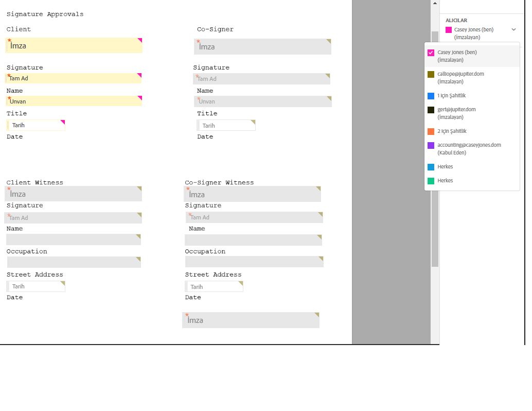Image resolution: width=532 pixels, height=411 pixels.
Task: Click the Co-Signer Tarih date field
Action: click(x=226, y=125)
